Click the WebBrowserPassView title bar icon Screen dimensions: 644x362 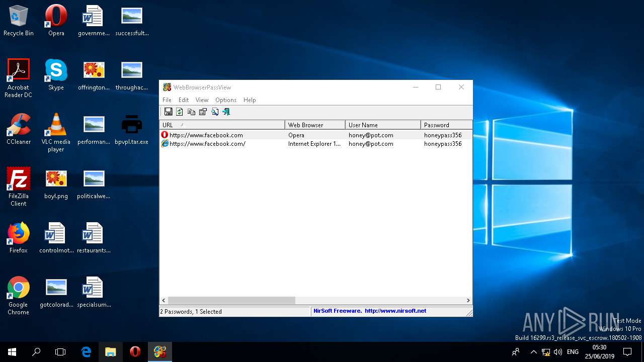point(167,87)
